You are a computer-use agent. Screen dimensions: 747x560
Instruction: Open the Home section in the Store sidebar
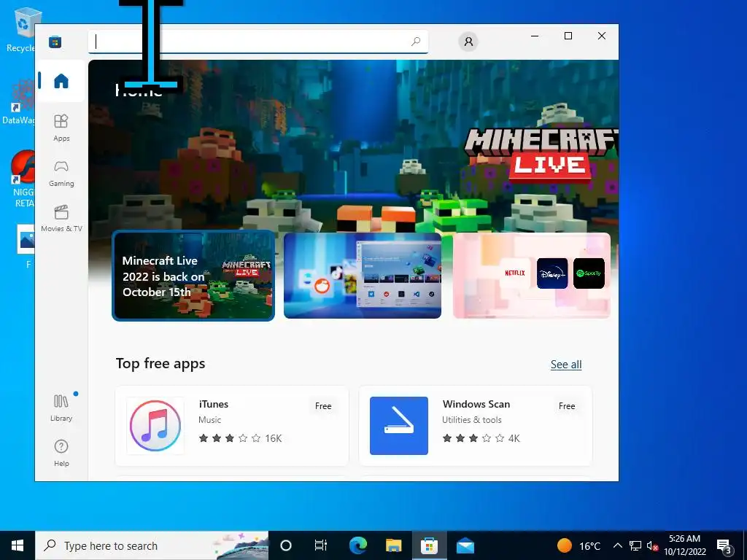click(61, 81)
